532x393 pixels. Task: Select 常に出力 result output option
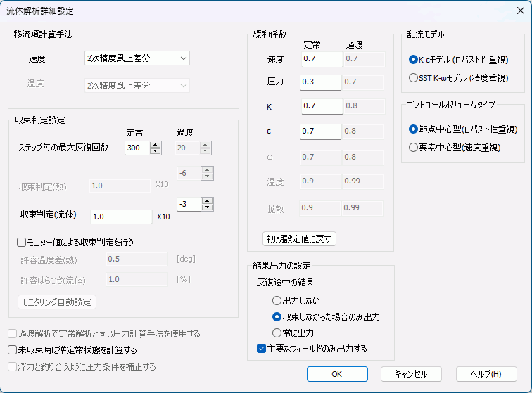pyautogui.click(x=277, y=333)
